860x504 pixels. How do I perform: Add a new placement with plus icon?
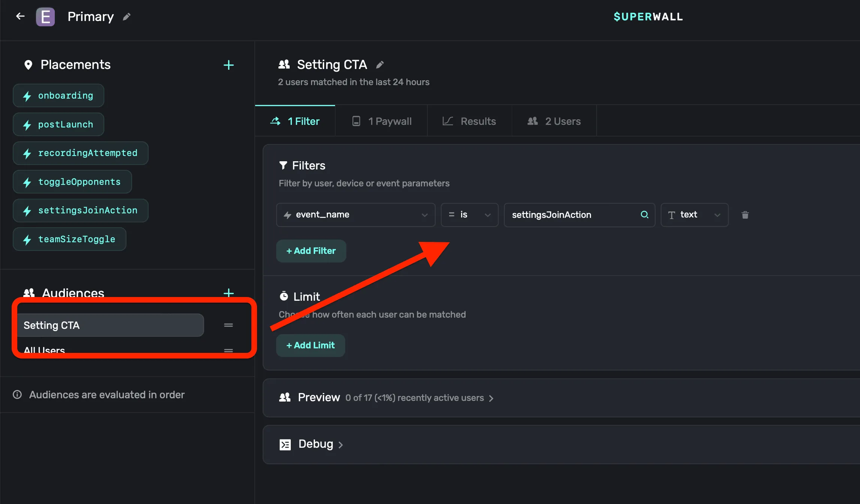click(x=229, y=65)
